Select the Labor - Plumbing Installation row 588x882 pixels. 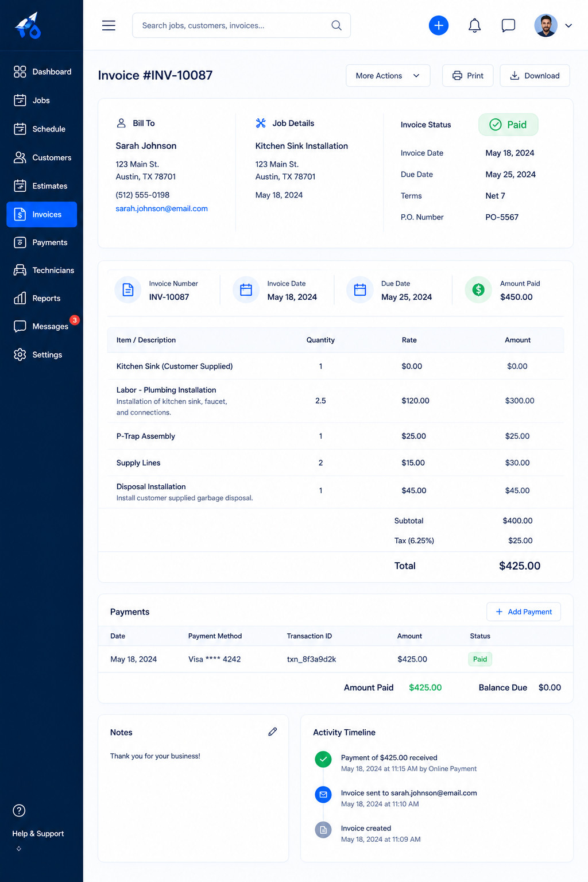click(x=335, y=401)
